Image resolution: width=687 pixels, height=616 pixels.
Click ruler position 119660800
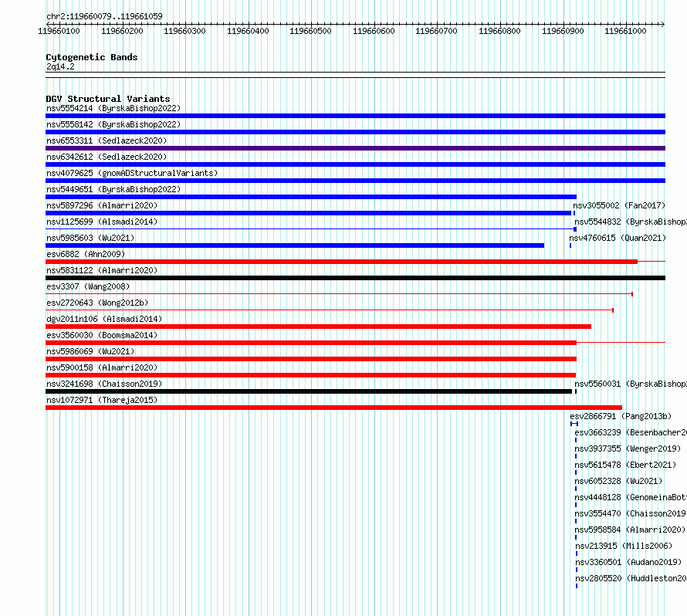pyautogui.click(x=499, y=31)
